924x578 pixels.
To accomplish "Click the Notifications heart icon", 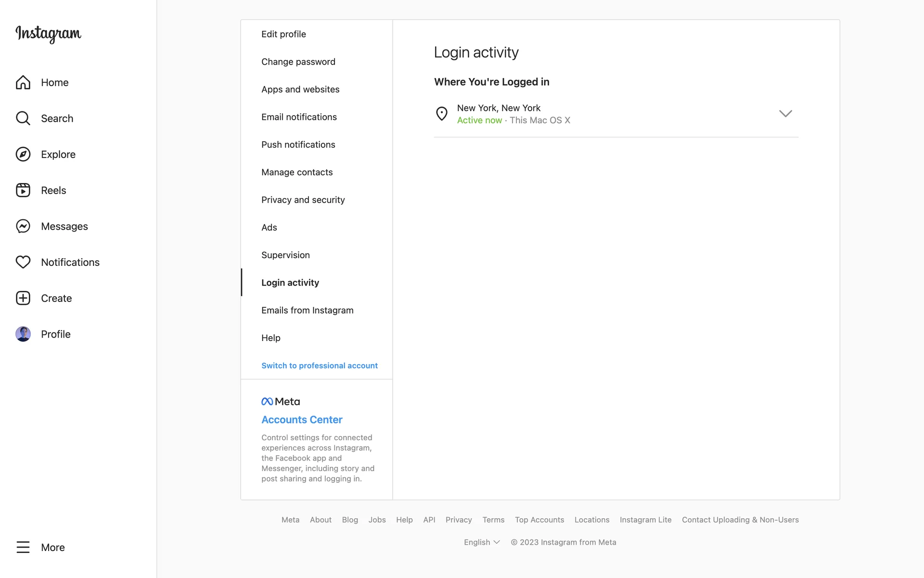I will click(23, 262).
